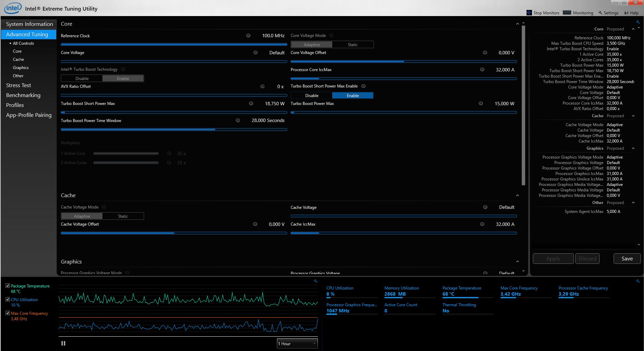Click info icon for Turbo Boost Power Time Window
This screenshot has width=644, height=351.
(238, 120)
